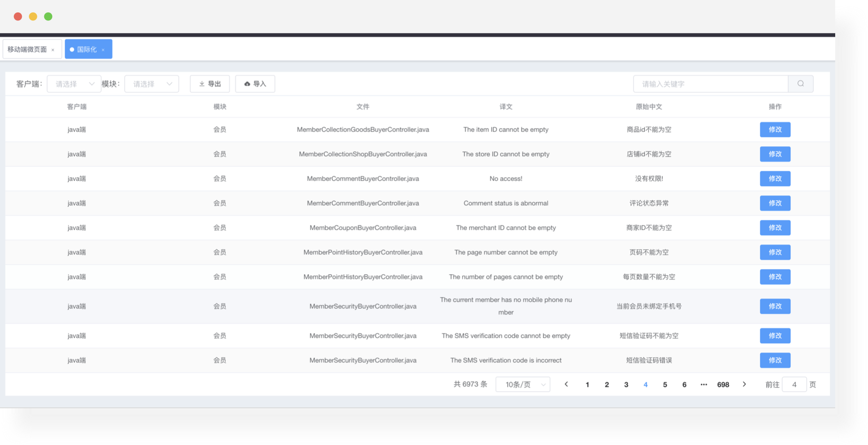This screenshot has width=868, height=445.
Task: Click the green macOS window button
Action: (x=48, y=16)
